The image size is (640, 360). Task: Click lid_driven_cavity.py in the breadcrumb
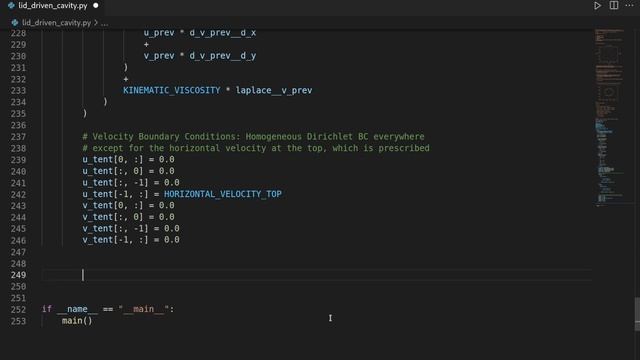pyautogui.click(x=56, y=23)
